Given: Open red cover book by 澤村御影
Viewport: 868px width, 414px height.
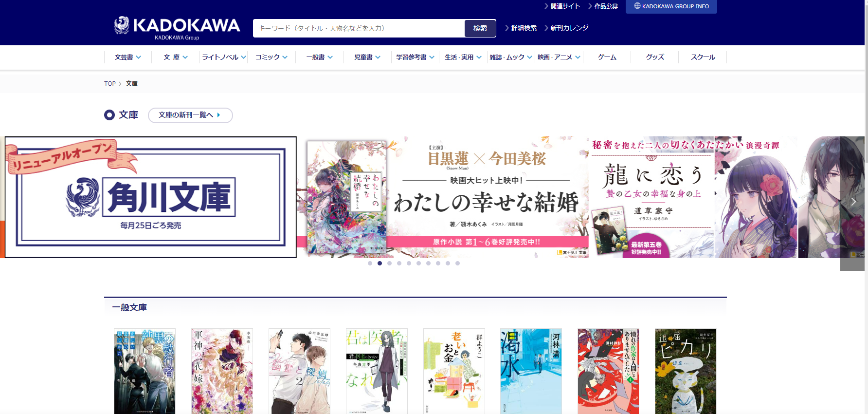Looking at the screenshot, I should pyautogui.click(x=608, y=371).
